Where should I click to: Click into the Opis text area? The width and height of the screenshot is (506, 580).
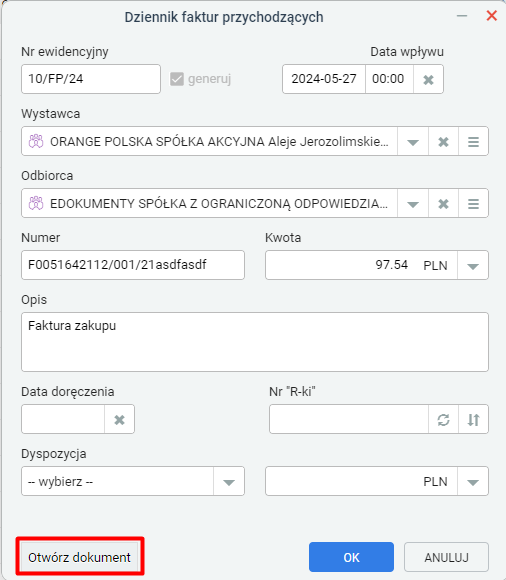[x=255, y=342]
